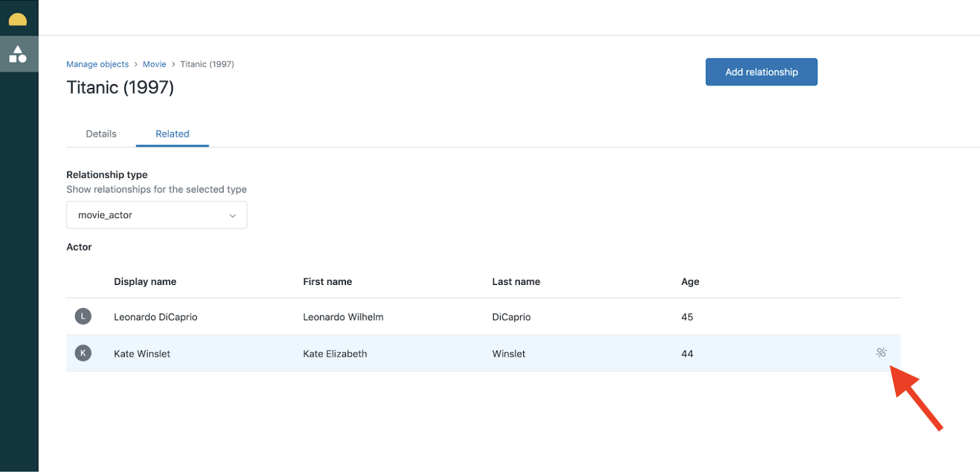Switch to the Details tab
This screenshot has height=473, width=980.
coord(101,134)
